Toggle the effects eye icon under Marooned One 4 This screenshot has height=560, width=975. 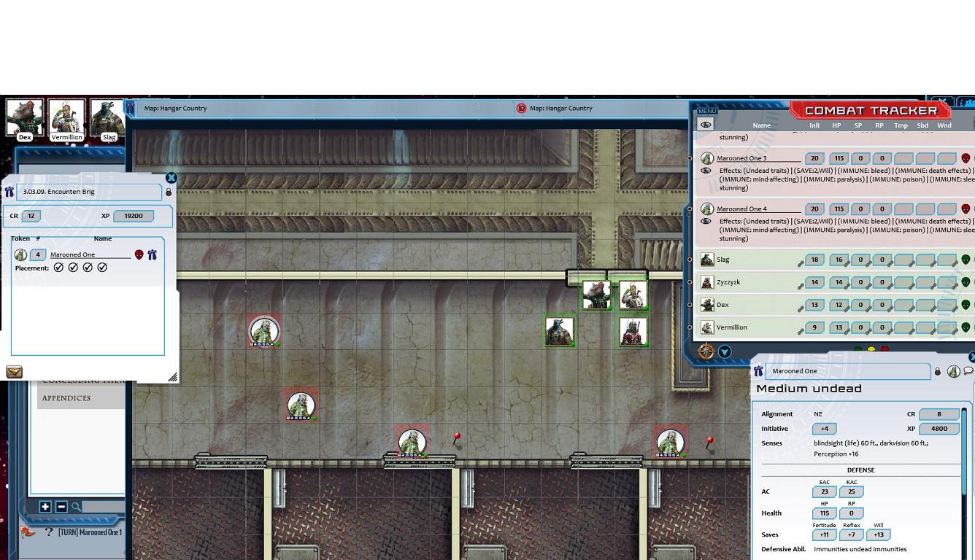705,221
